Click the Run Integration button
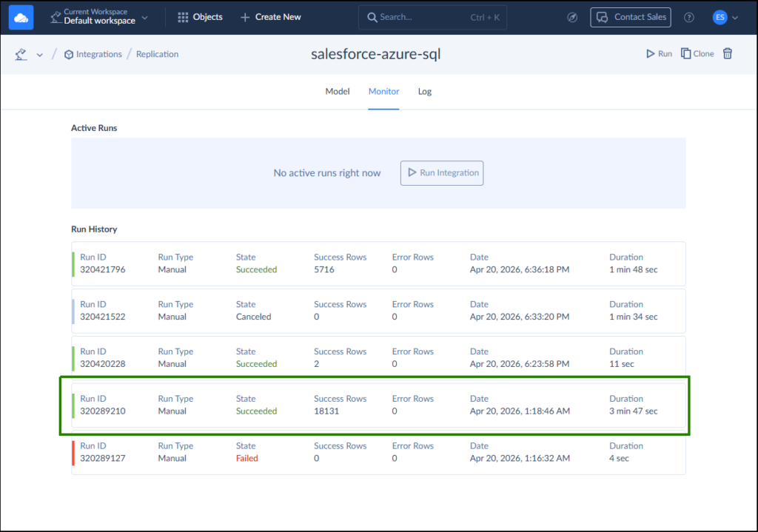Viewport: 758px width, 532px height. (x=442, y=173)
